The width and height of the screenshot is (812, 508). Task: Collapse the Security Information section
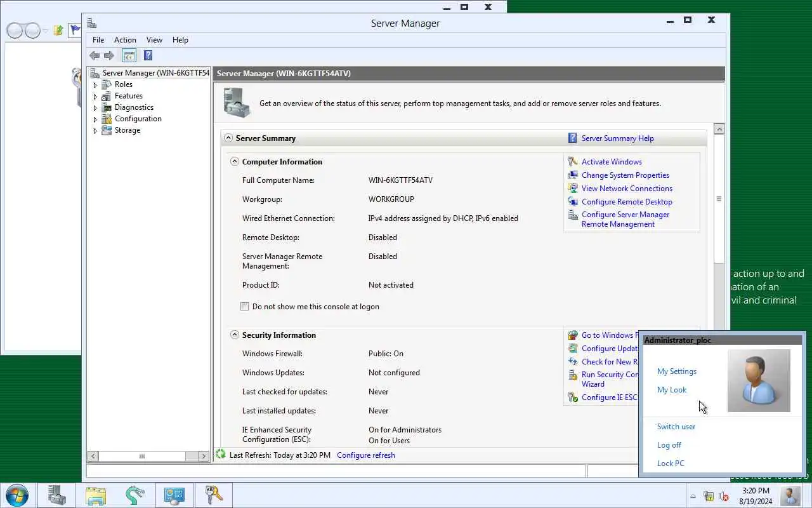(234, 335)
